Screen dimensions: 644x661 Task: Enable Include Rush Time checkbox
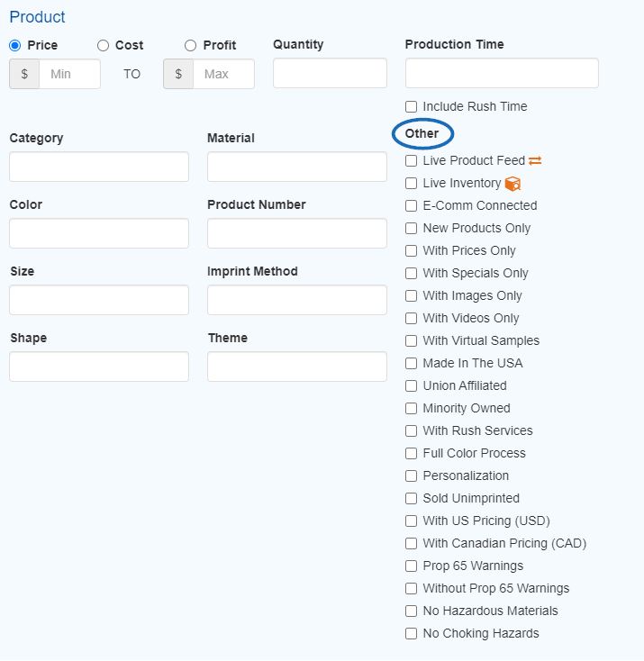point(411,106)
